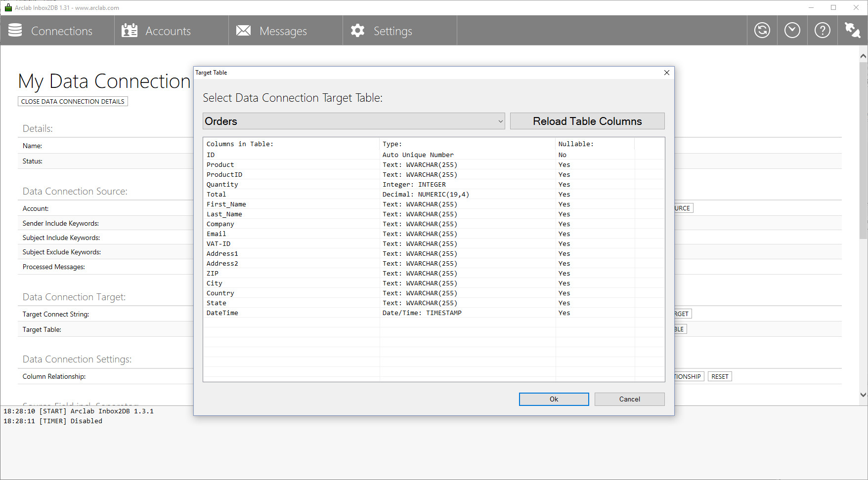Select the Total column row
Screen dimensions: 868x480
coord(434,194)
